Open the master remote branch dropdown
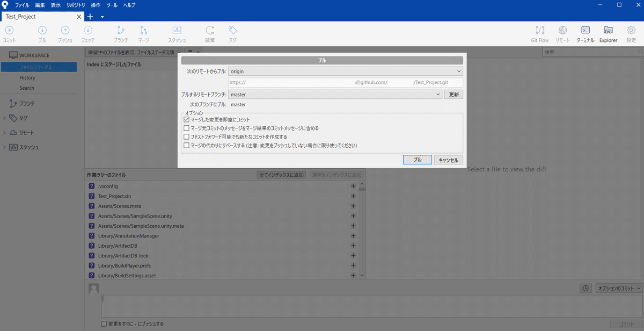The width and height of the screenshot is (644, 331). click(335, 94)
